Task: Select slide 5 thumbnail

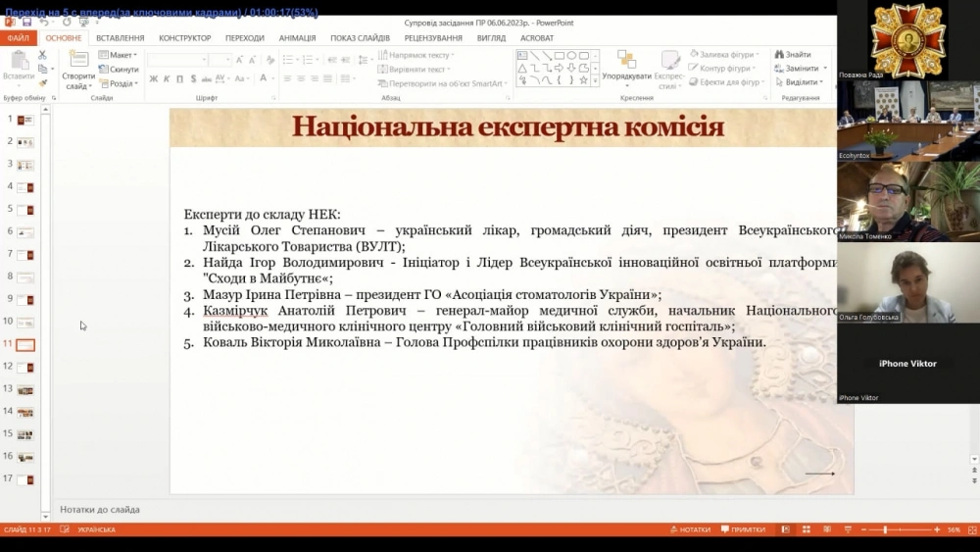Action: click(25, 210)
